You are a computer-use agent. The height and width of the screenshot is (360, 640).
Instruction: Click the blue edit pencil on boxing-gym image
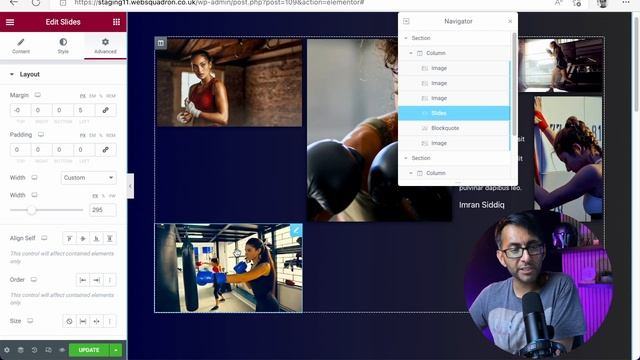coord(296,230)
